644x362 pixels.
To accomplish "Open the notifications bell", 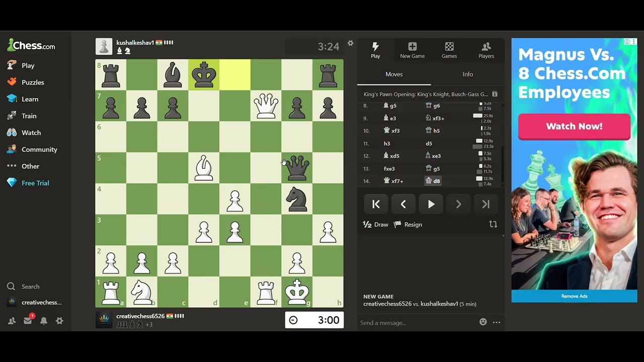I will pos(44,321).
